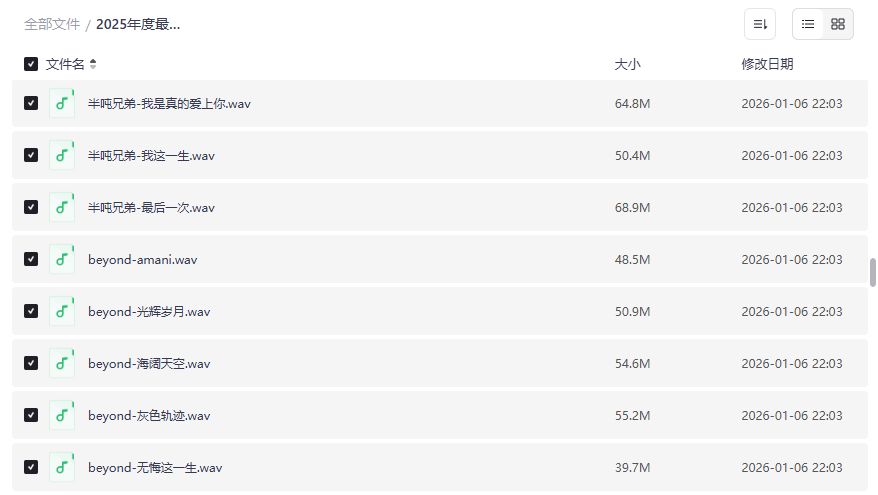Toggle the select-all checkbox in header
Image resolution: width=878 pixels, height=495 pixels.
31,64
